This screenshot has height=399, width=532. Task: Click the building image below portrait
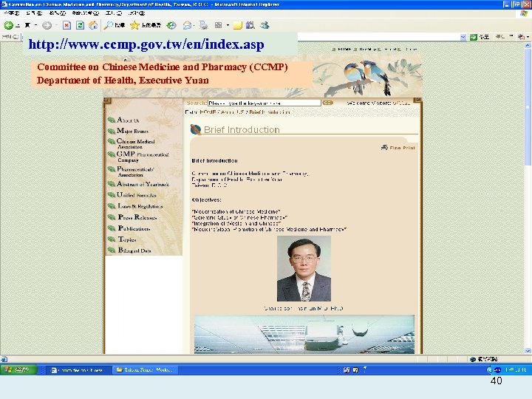click(304, 334)
